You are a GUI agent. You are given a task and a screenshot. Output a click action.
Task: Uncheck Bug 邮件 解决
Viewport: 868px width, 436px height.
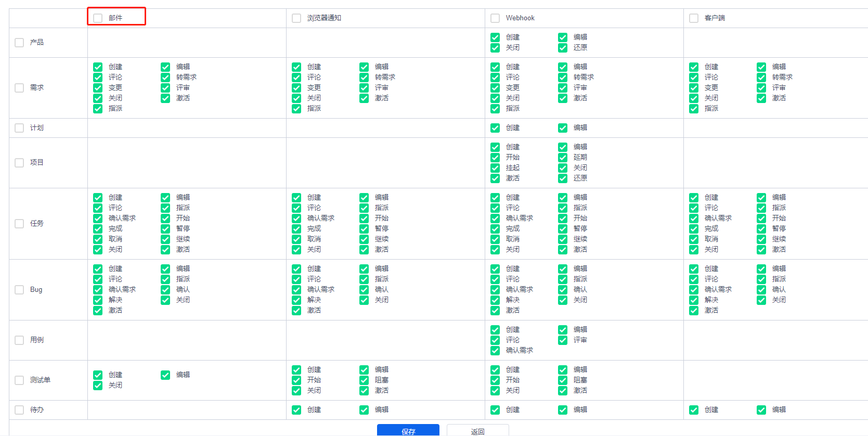pyautogui.click(x=98, y=300)
